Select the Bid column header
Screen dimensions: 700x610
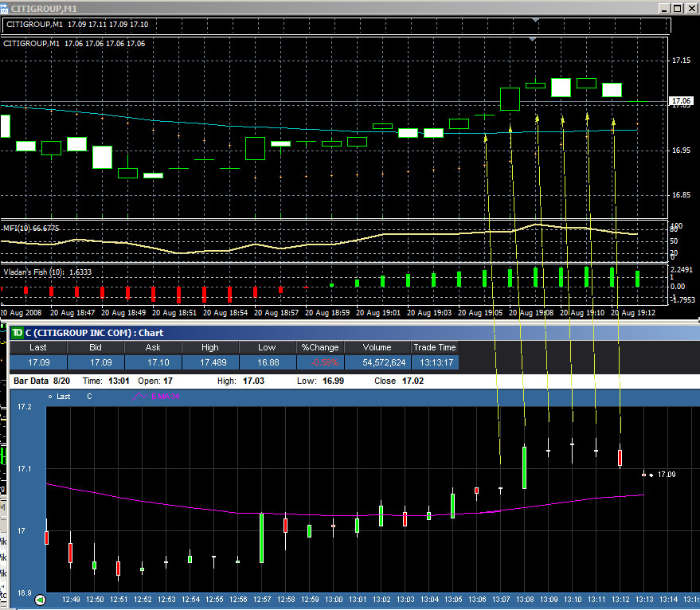96,347
